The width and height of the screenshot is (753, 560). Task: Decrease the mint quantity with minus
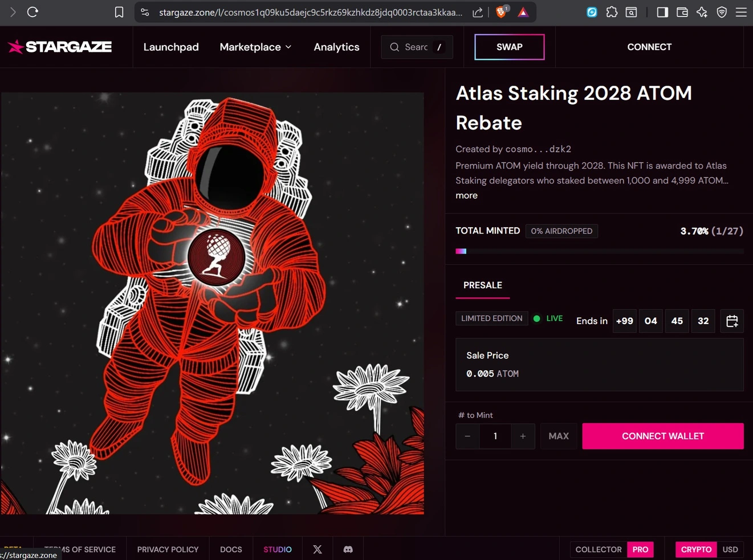pyautogui.click(x=467, y=436)
